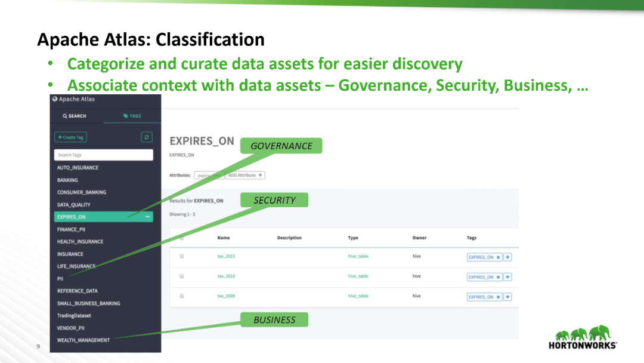Remove EXPIRES_ON tag from tax_2010
The width and height of the screenshot is (644, 363).
click(x=498, y=277)
